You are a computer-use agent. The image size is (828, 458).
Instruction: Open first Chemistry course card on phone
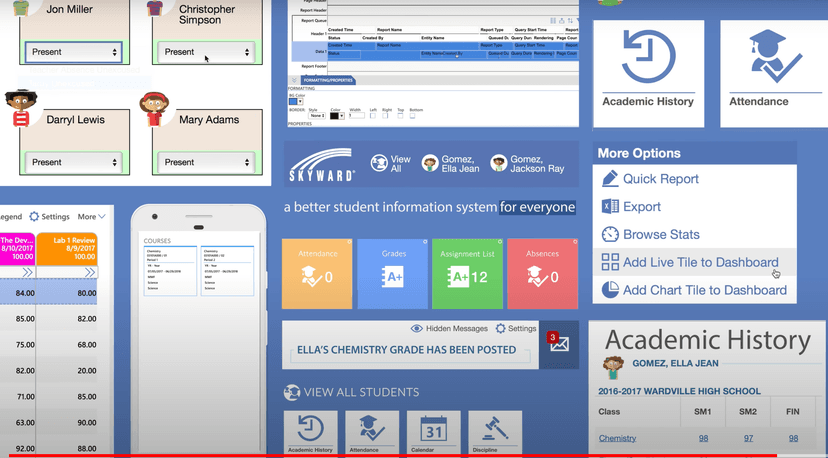pyautogui.click(x=170, y=270)
